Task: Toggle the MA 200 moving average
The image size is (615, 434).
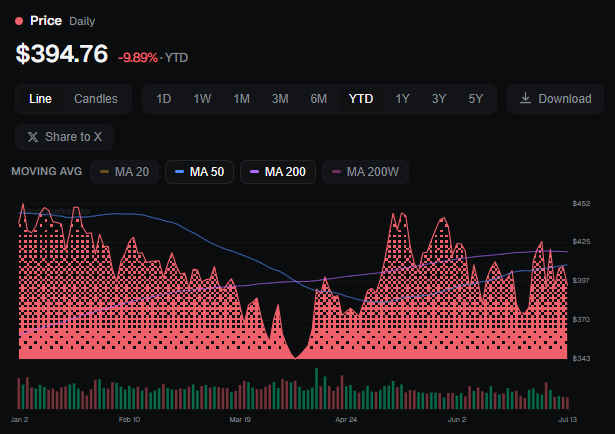Action: pos(278,172)
